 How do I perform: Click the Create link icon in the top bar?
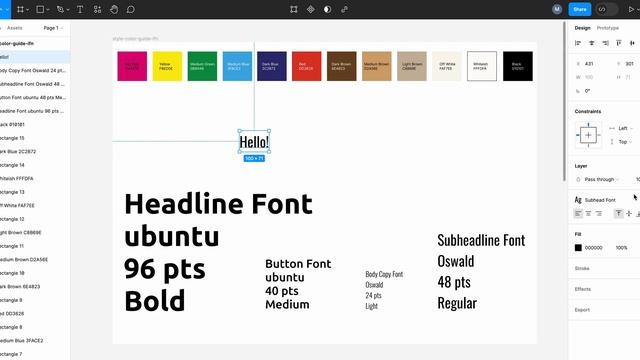(344, 9)
